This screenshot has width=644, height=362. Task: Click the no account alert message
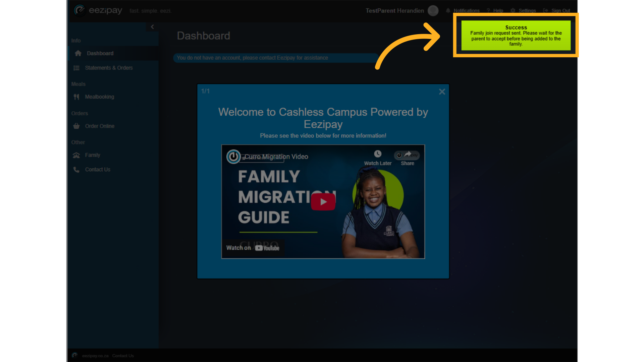tap(276, 58)
